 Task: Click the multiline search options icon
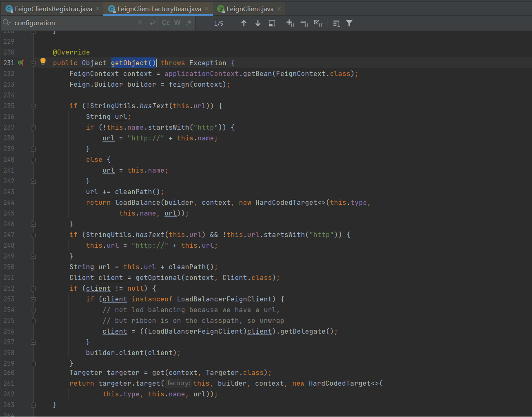336,23
